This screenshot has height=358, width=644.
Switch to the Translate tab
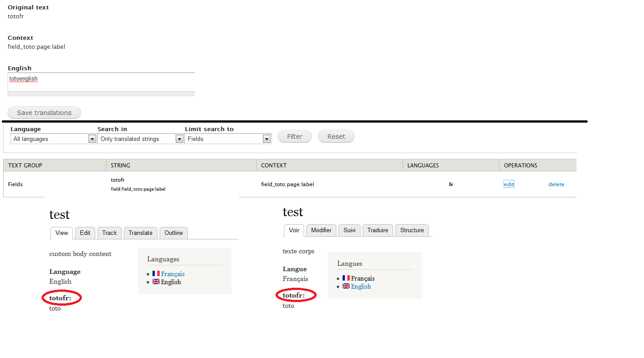click(x=140, y=233)
